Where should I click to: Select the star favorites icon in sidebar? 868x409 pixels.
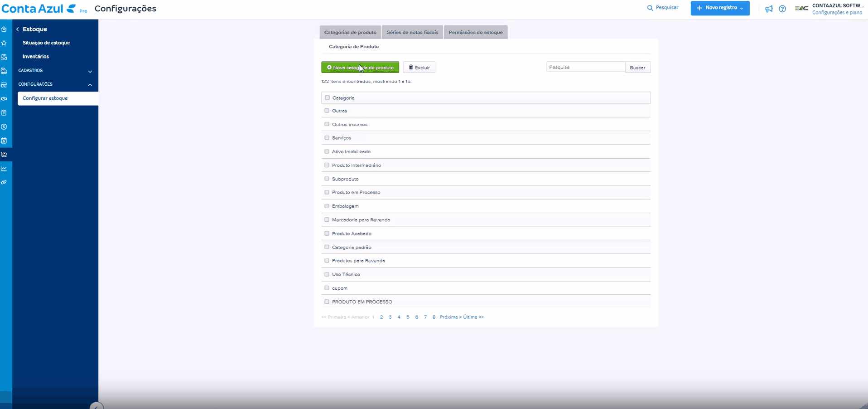point(4,43)
